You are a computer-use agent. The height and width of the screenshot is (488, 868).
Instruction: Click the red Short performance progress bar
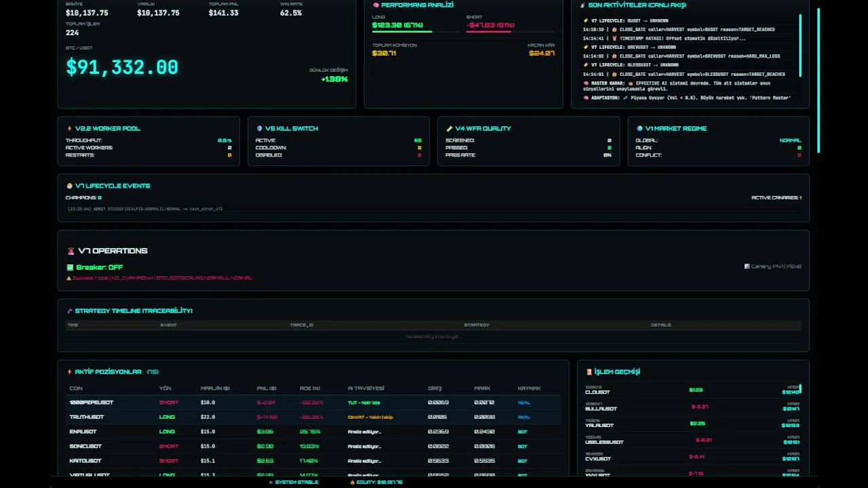tap(488, 32)
